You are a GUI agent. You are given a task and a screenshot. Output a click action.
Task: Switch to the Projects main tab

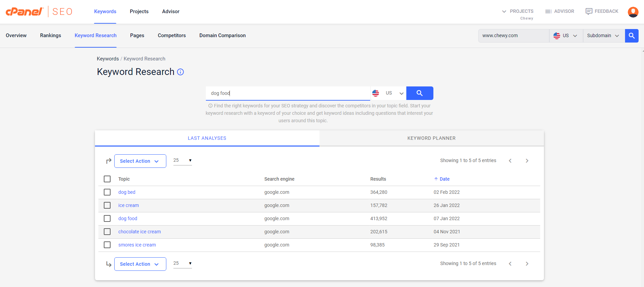(x=139, y=11)
